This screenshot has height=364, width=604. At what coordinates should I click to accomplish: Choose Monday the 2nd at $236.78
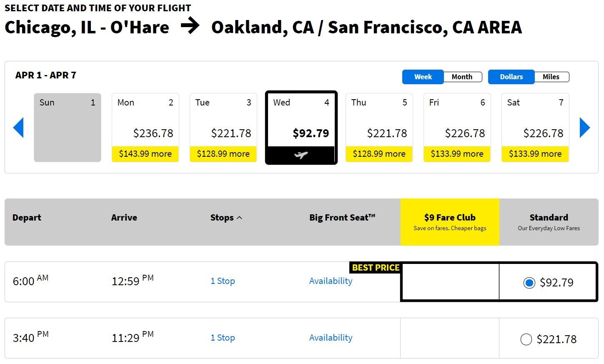145,128
